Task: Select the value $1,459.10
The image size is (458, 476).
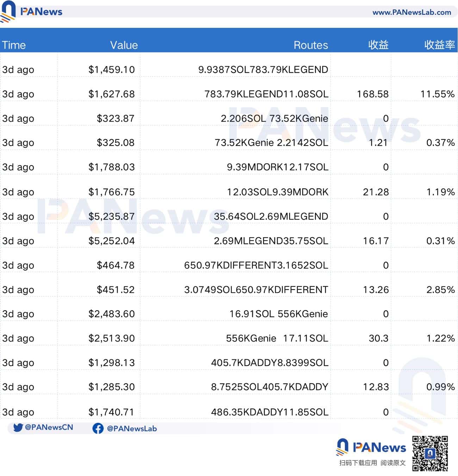Action: pyautogui.click(x=112, y=69)
